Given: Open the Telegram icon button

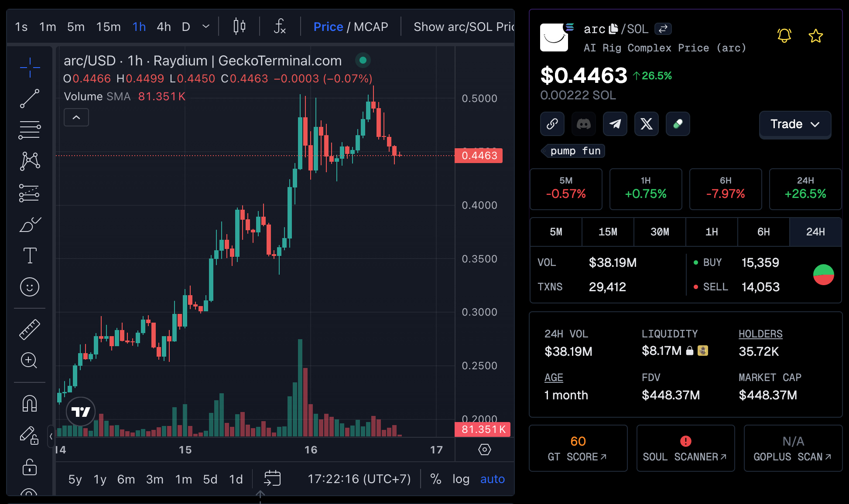Looking at the screenshot, I should 615,124.
